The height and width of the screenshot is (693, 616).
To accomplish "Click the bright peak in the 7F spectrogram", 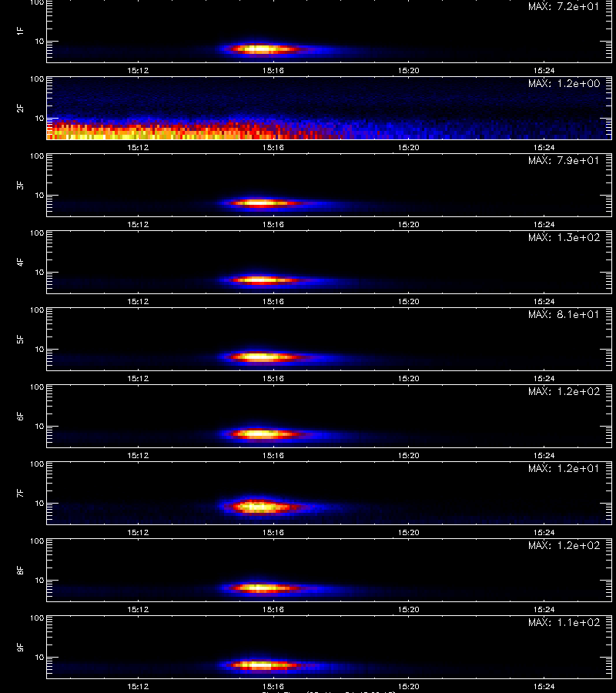I will point(259,507).
